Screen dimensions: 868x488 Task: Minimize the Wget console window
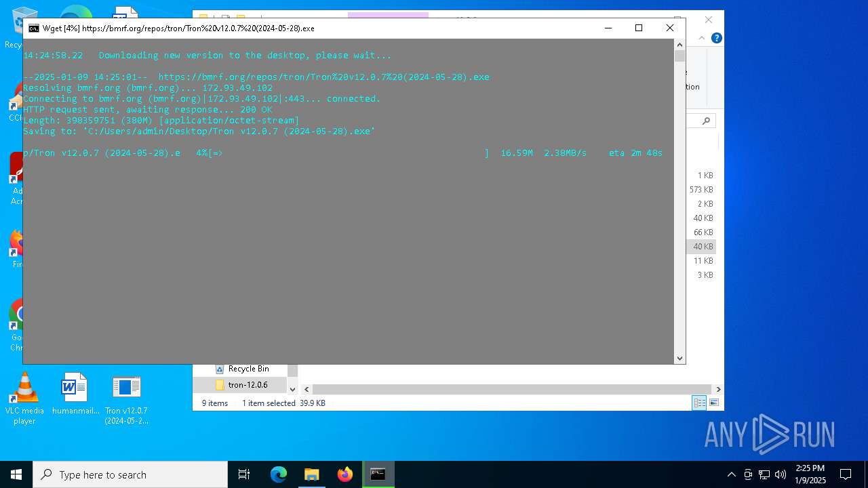tap(608, 28)
